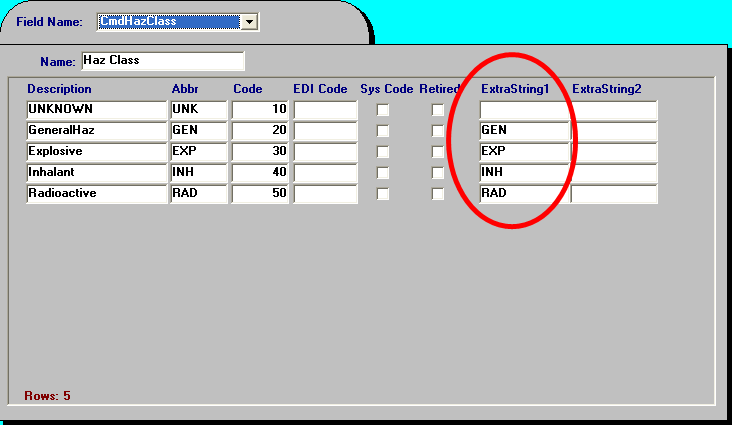
Task: Click ExtraString1 field containing EXP
Action: tap(524, 152)
